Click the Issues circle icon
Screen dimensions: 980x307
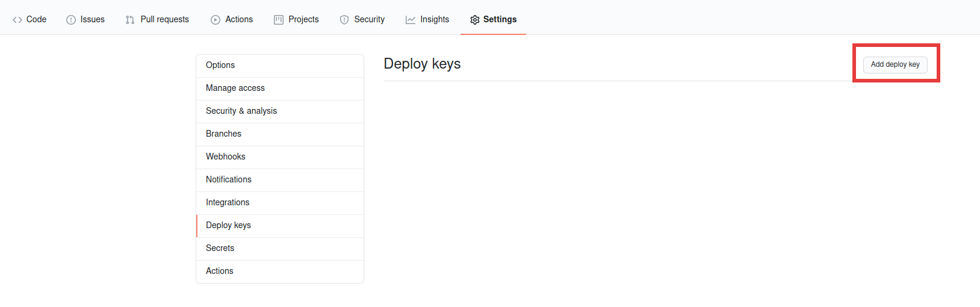[71, 20]
